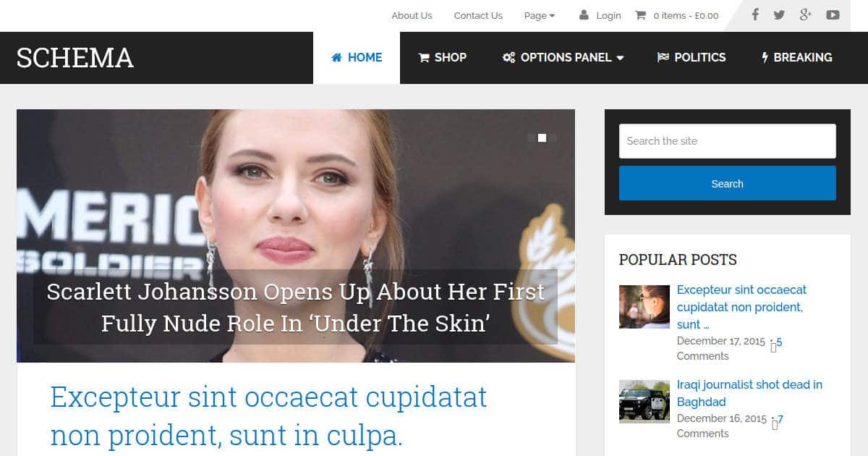
Task: Click the Login link
Action: click(608, 15)
